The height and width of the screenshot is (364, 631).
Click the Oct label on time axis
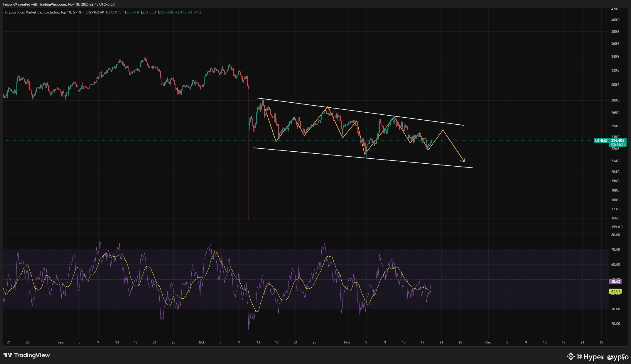coord(201,342)
